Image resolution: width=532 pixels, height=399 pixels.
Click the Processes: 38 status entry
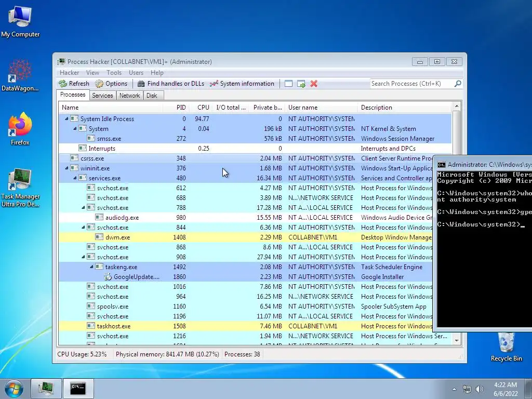point(242,354)
